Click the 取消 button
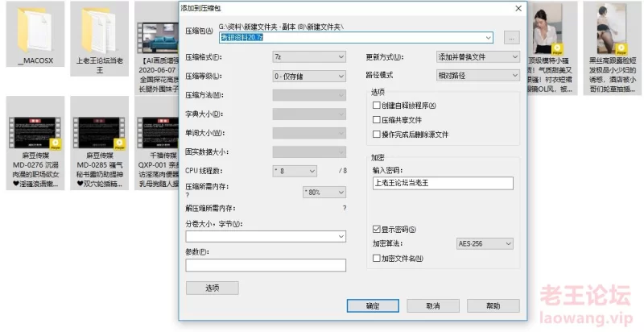This screenshot has width=644, height=332. point(433,305)
